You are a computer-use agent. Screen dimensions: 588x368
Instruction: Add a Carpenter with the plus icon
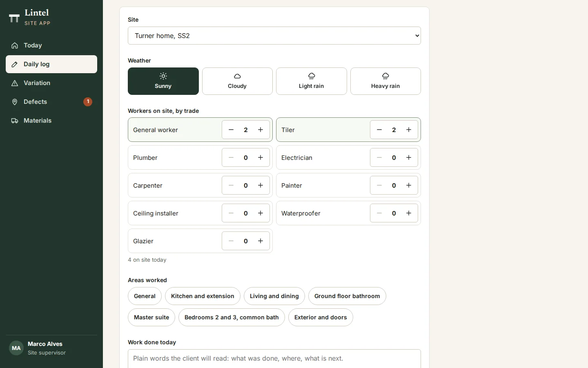261,185
